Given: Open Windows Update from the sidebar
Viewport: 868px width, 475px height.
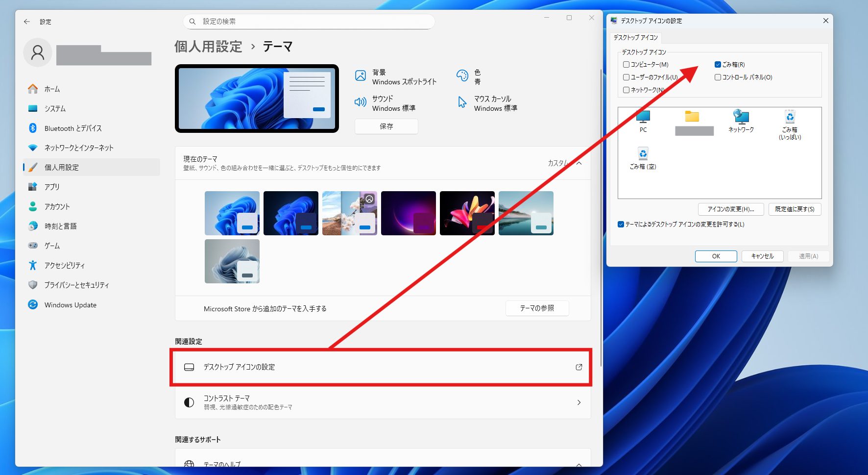Looking at the screenshot, I should pyautogui.click(x=70, y=305).
